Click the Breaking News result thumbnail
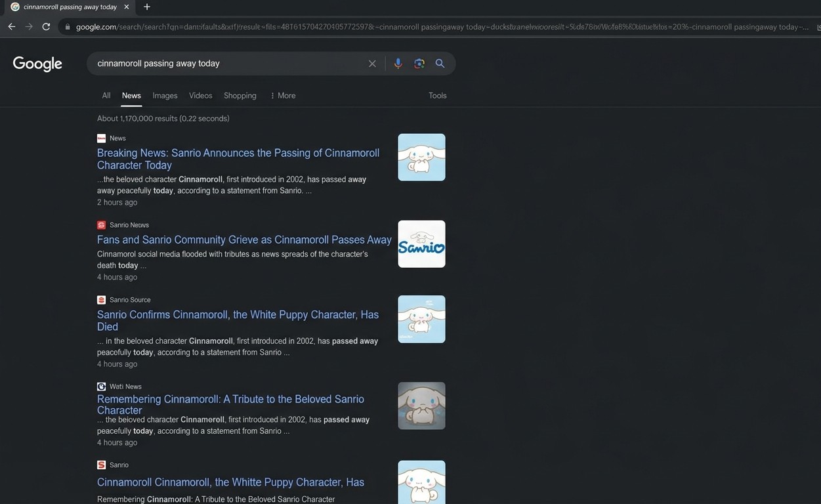Viewport: 821px width, 504px height. tap(421, 157)
